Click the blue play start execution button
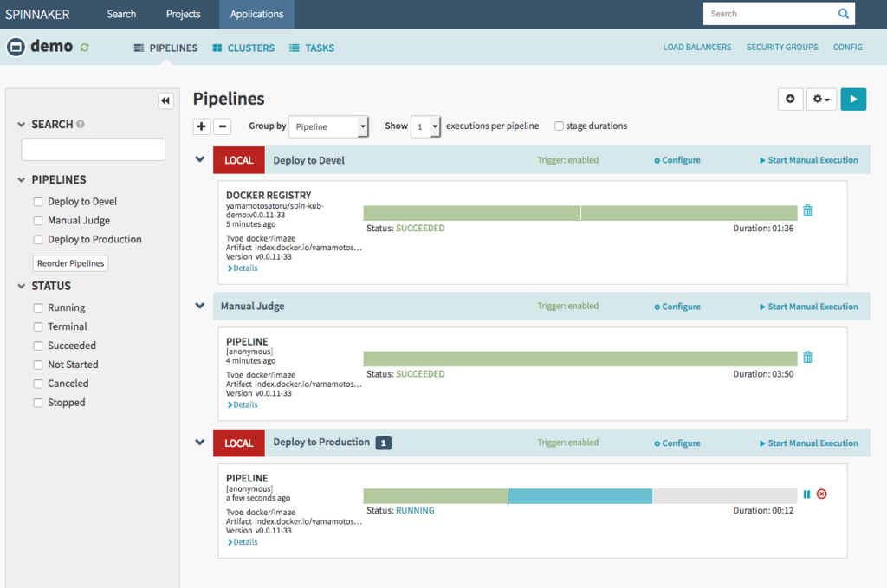The image size is (887, 588). pyautogui.click(x=853, y=99)
